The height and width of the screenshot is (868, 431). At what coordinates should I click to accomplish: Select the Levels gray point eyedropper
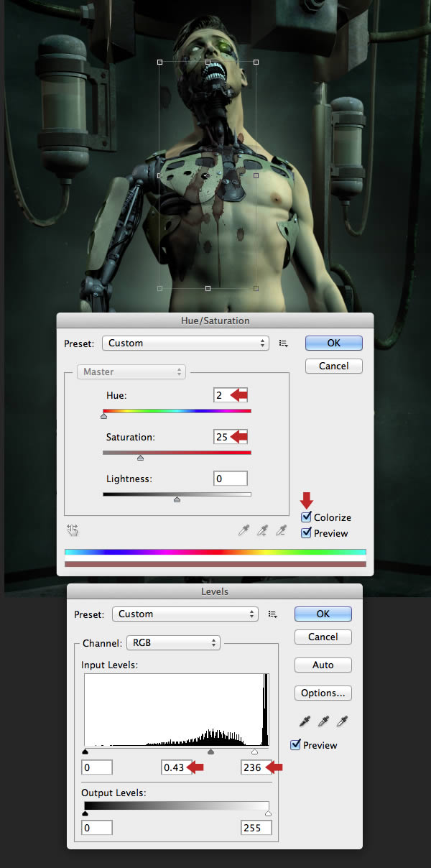tap(323, 721)
